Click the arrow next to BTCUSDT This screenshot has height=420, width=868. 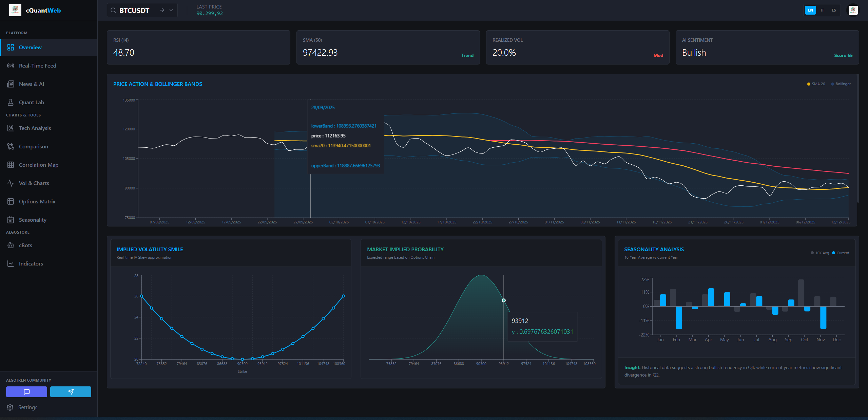(x=162, y=10)
